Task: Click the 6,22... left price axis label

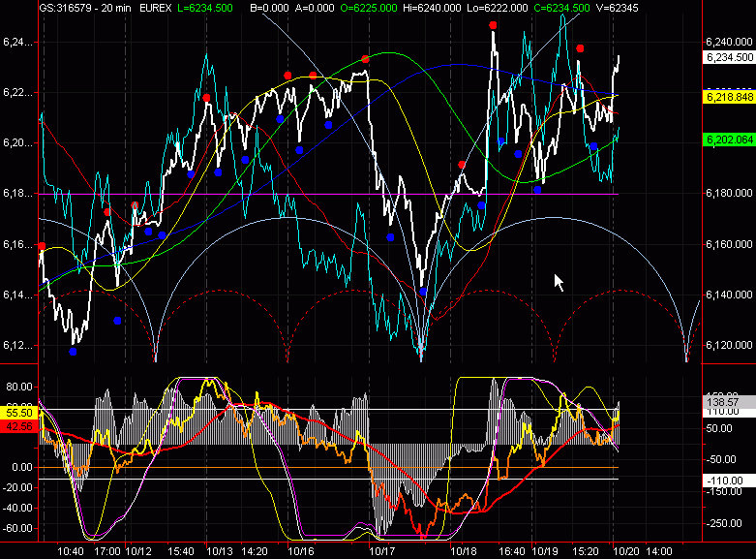Action: click(17, 93)
